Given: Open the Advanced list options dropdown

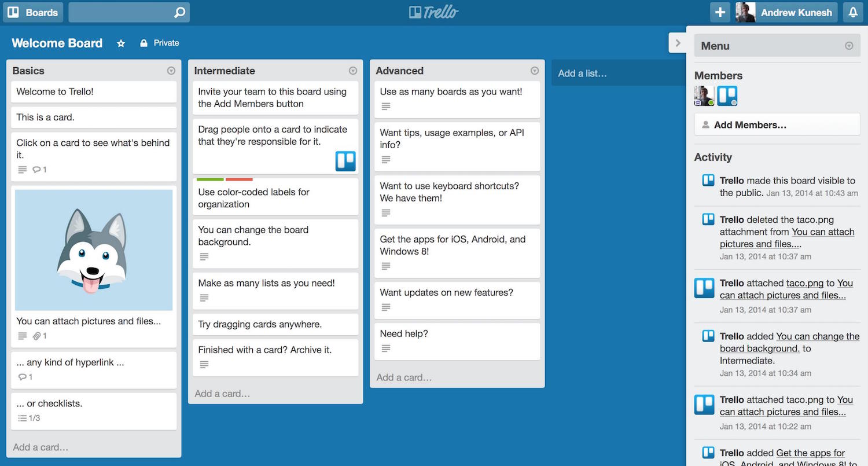Looking at the screenshot, I should [535, 71].
